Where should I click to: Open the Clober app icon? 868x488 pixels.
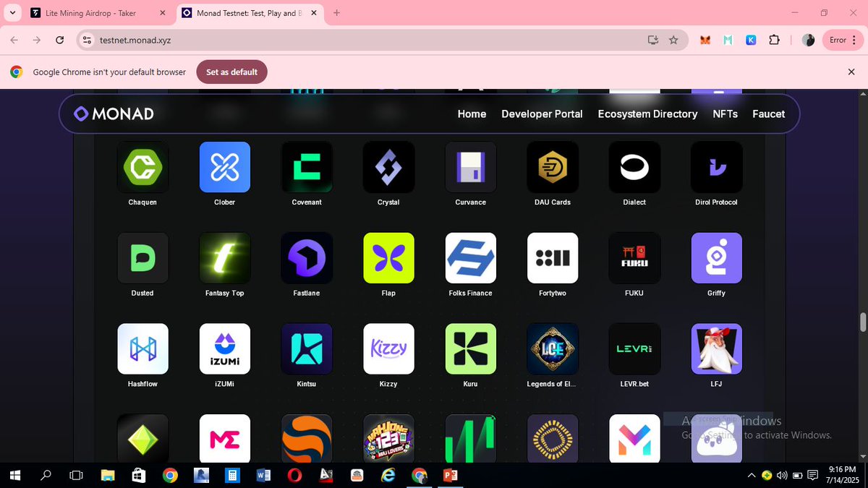(225, 167)
